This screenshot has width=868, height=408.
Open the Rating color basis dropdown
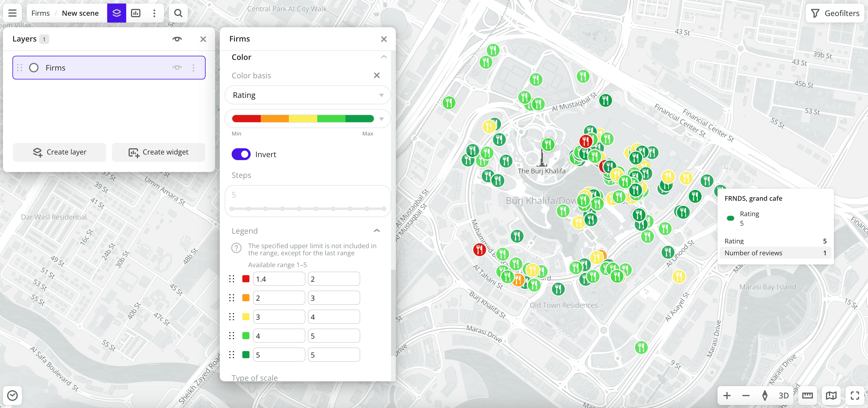[307, 95]
